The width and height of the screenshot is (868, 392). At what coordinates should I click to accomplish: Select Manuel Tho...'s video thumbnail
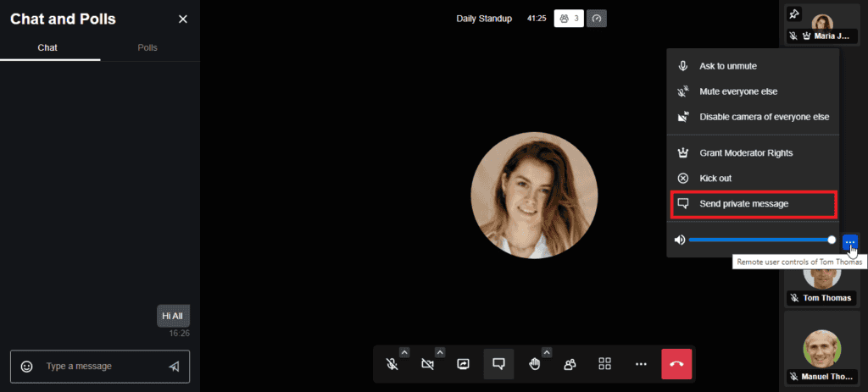[x=821, y=350]
